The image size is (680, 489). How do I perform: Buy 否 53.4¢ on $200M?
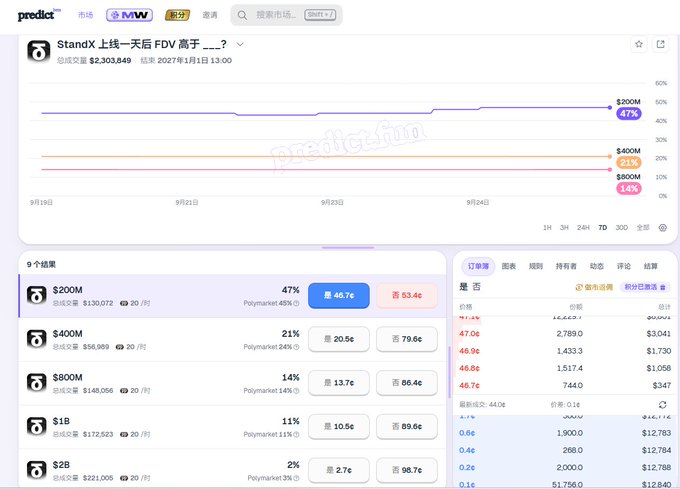tap(407, 296)
